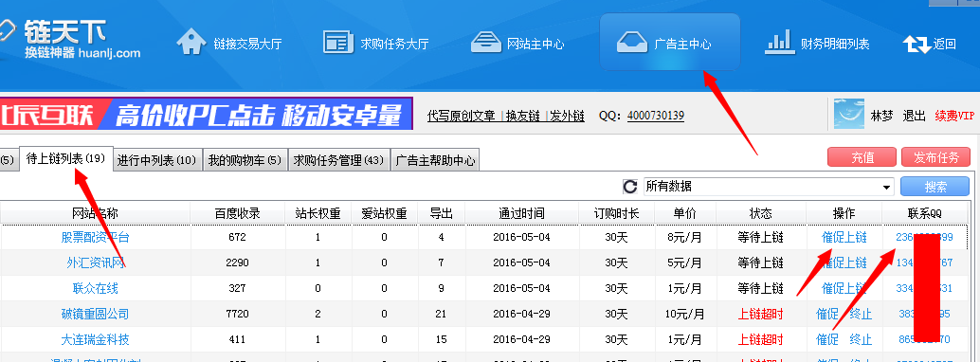This screenshot has height=362, width=980.
Task: Click the 搜索 button
Action: 935,187
